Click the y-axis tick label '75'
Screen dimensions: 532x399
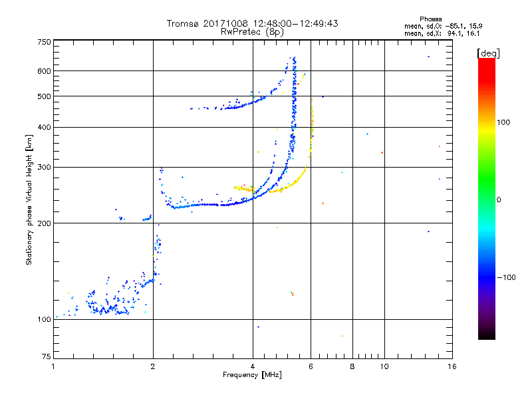pyautogui.click(x=47, y=356)
